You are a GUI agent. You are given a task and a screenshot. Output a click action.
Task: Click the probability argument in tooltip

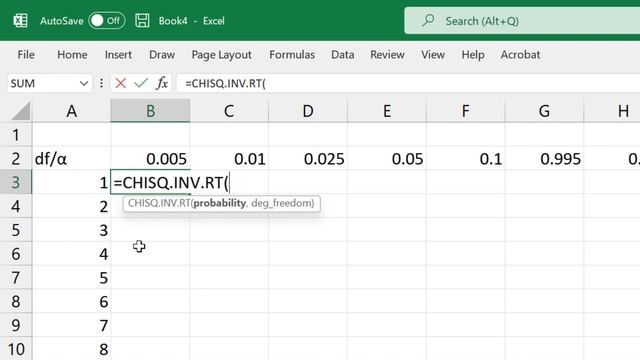[220, 203]
